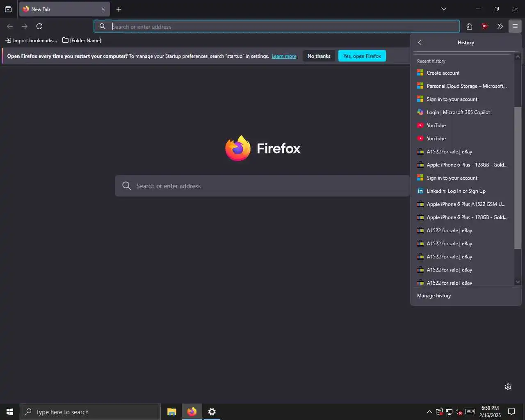Click the No thanks button
This screenshot has height=420, width=525.
pos(319,56)
